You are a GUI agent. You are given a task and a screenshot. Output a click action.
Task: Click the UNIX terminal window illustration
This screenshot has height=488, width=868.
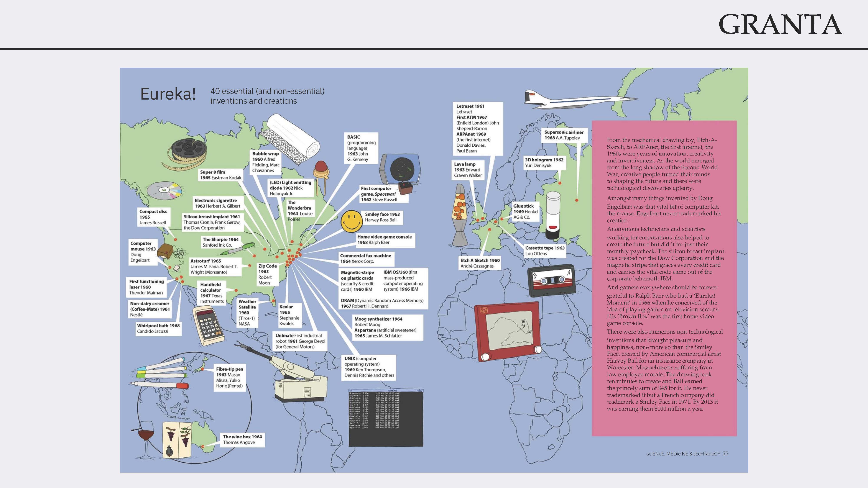tap(386, 418)
